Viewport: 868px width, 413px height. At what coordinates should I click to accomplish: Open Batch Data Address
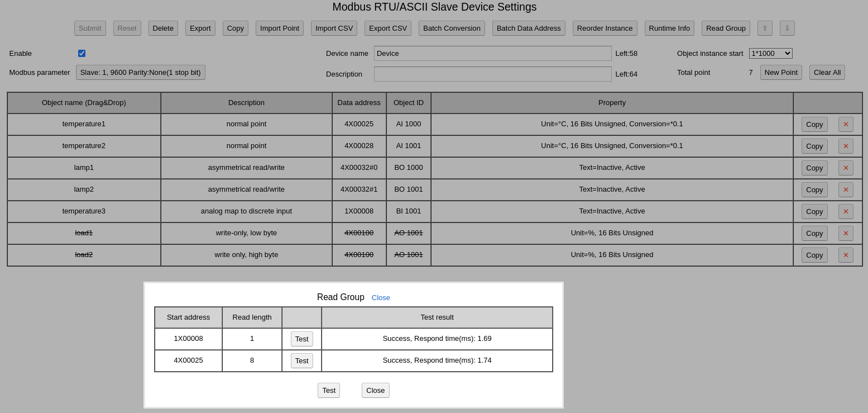point(529,28)
